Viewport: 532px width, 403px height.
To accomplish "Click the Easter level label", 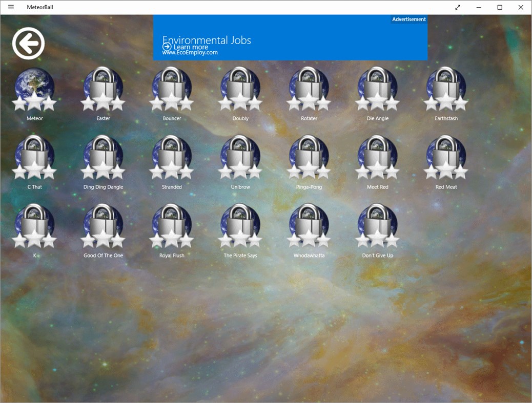I will (103, 118).
